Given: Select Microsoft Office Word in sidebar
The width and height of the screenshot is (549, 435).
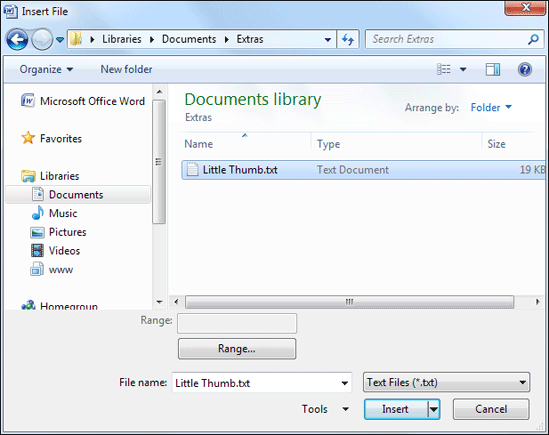Looking at the screenshot, I should coord(83,101).
